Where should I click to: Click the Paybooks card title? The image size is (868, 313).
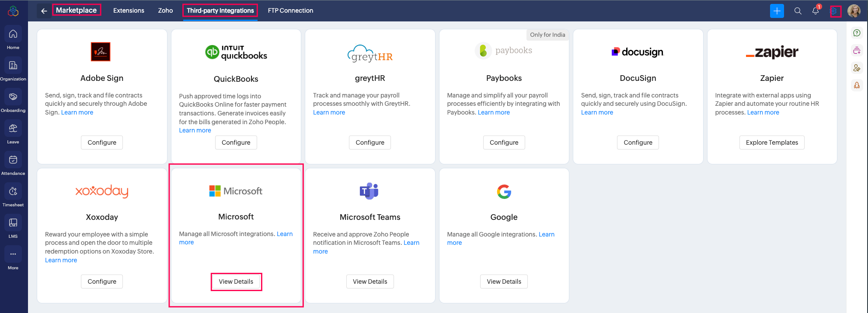click(504, 78)
